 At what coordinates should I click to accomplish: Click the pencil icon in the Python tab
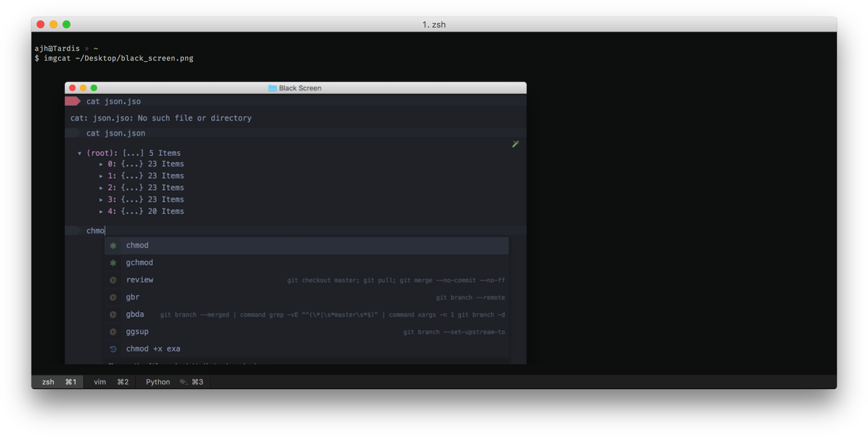(x=183, y=382)
